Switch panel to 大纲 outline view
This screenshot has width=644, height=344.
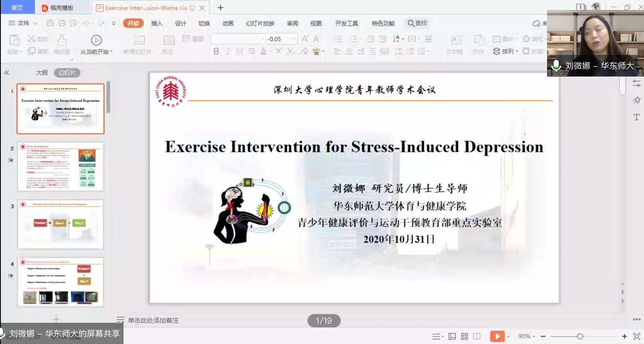click(x=42, y=73)
